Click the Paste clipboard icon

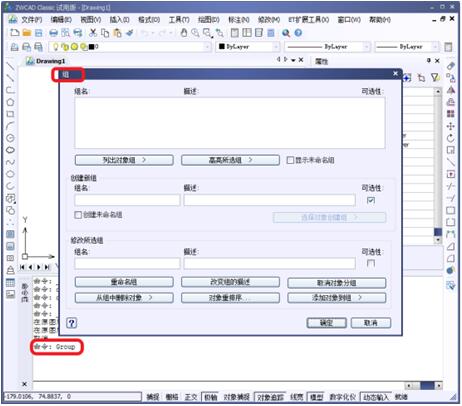tap(117, 33)
